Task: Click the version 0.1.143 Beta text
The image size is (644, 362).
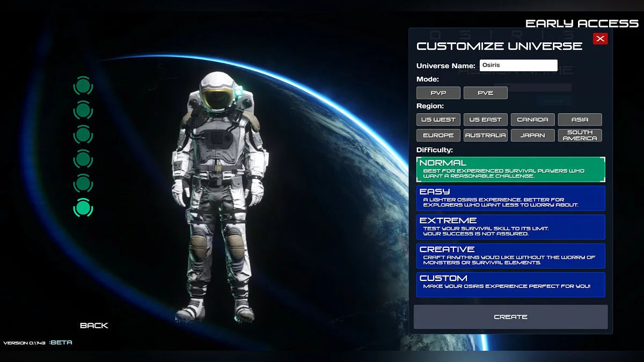Action: pos(38,343)
